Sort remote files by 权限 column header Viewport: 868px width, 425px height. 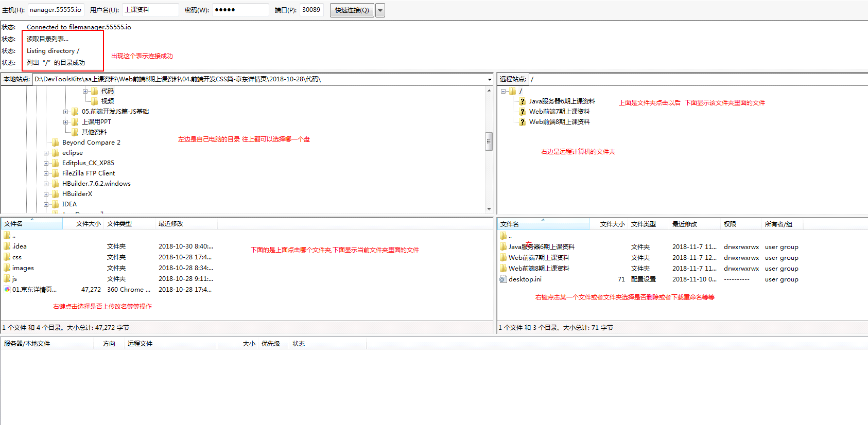[x=741, y=224]
